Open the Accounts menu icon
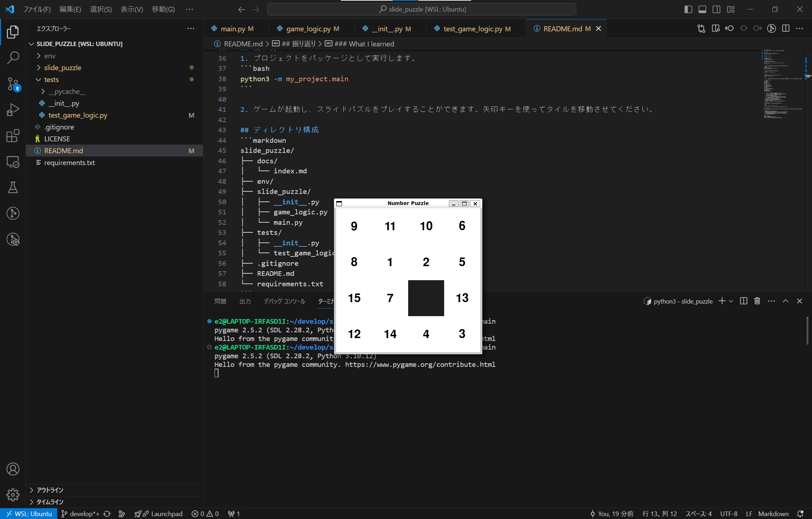 [13, 469]
